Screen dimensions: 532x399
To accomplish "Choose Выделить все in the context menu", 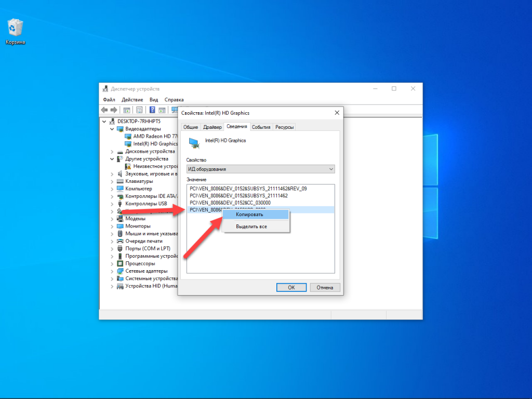I will coord(251,227).
